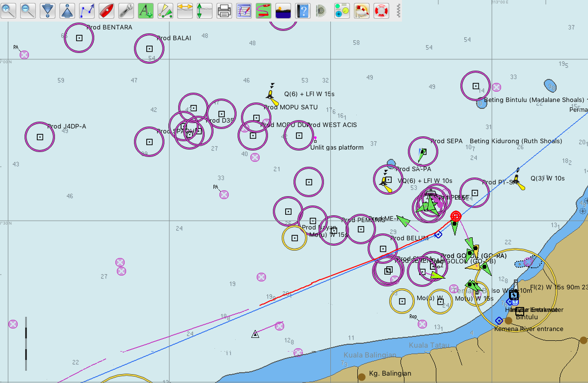Viewport: 588px width, 383px height.
Task: Drop Man Overboard mark with lifebuoy icon
Action: point(381,10)
